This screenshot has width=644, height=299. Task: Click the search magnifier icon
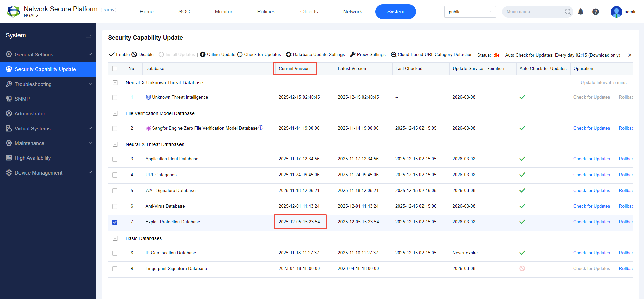point(568,12)
